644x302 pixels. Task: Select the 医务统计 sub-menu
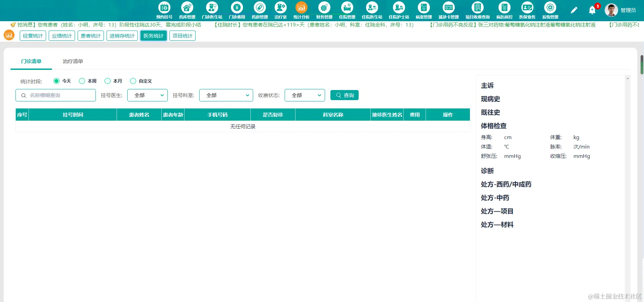click(x=154, y=36)
